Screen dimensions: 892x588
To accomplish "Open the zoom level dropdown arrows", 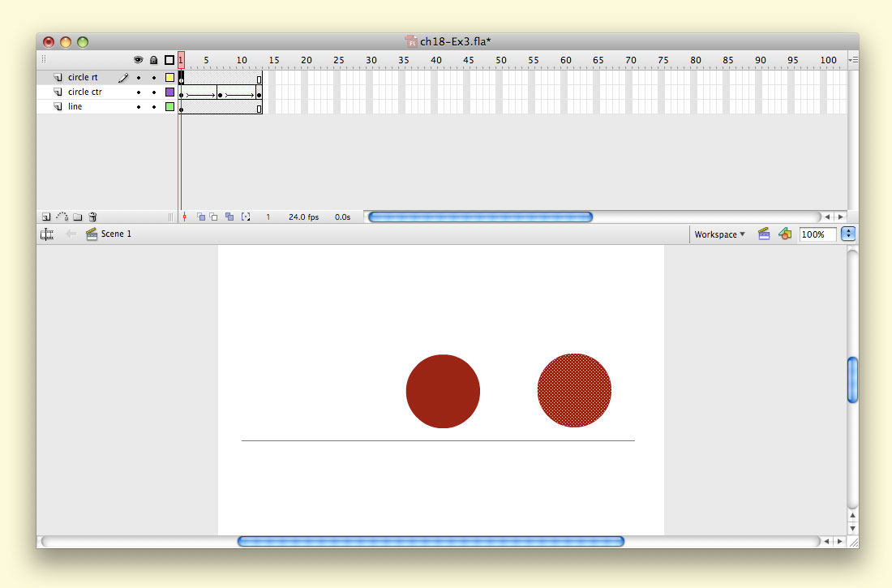I will [x=848, y=234].
